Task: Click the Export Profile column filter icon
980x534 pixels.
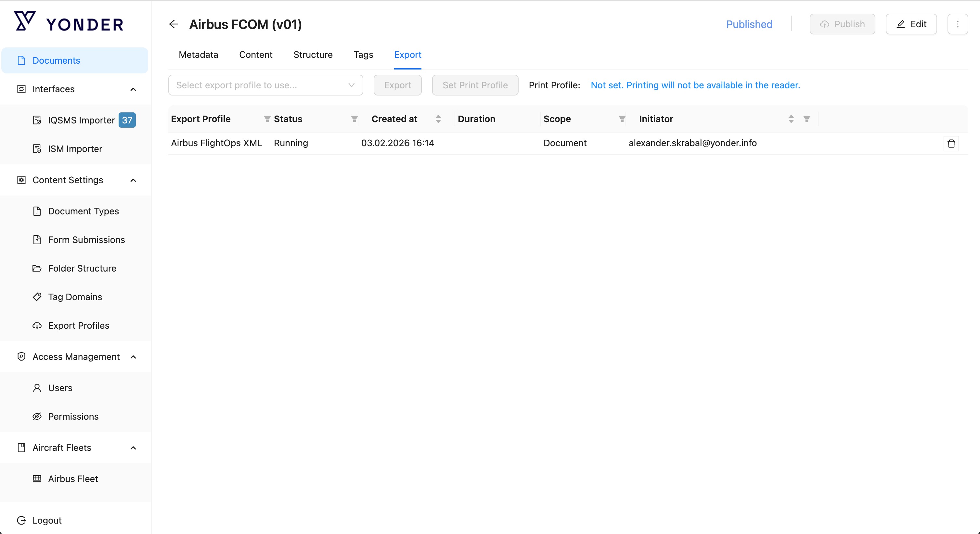Action: click(267, 119)
